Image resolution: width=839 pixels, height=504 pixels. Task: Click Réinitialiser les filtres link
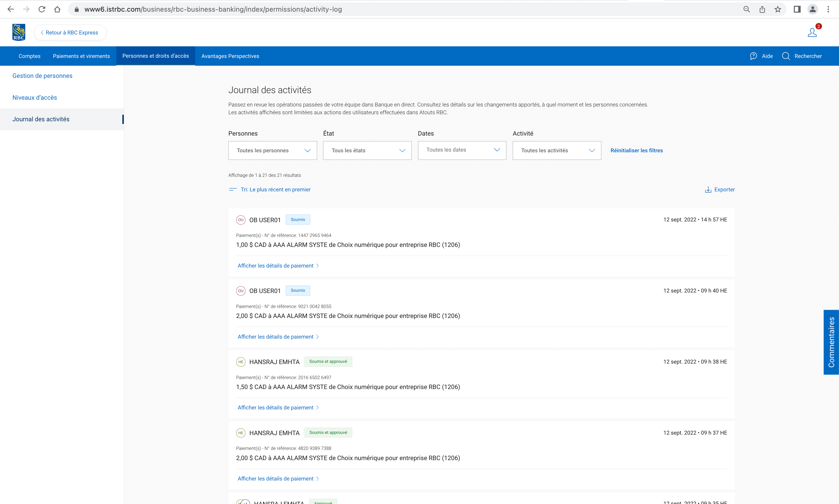click(636, 150)
